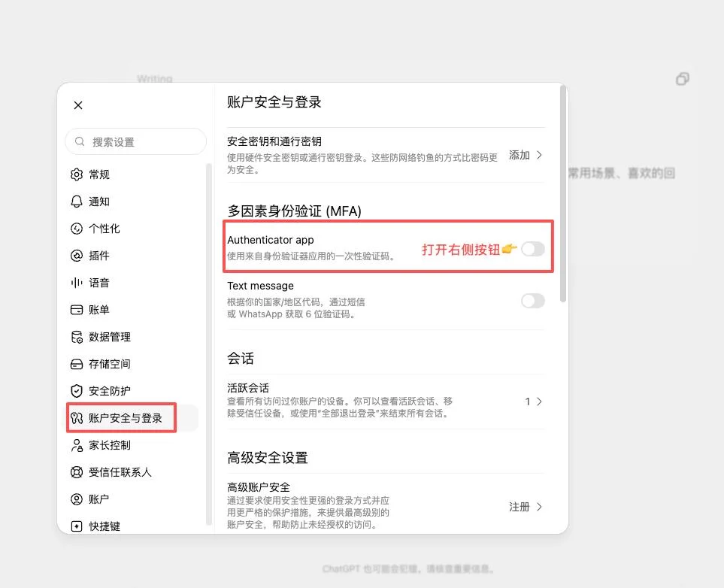Click the 安全密钥和通行密钥 row title

(x=274, y=141)
